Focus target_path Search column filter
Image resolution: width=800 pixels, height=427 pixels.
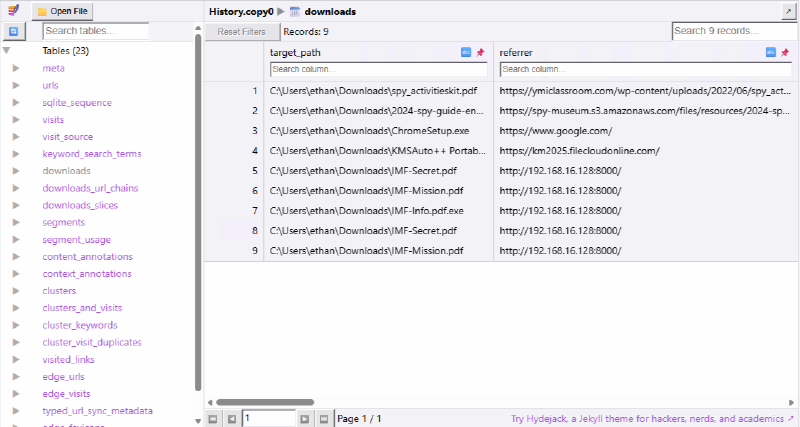click(379, 69)
